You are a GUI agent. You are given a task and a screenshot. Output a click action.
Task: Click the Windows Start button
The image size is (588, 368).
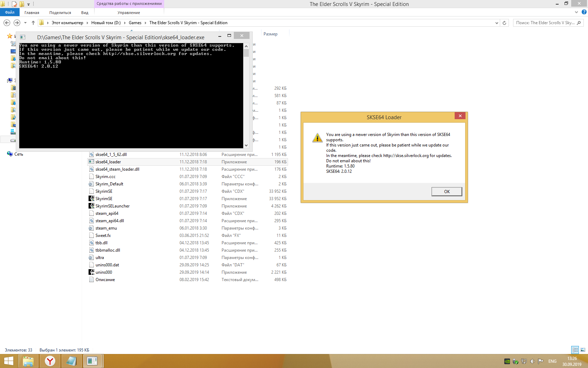pos(8,361)
